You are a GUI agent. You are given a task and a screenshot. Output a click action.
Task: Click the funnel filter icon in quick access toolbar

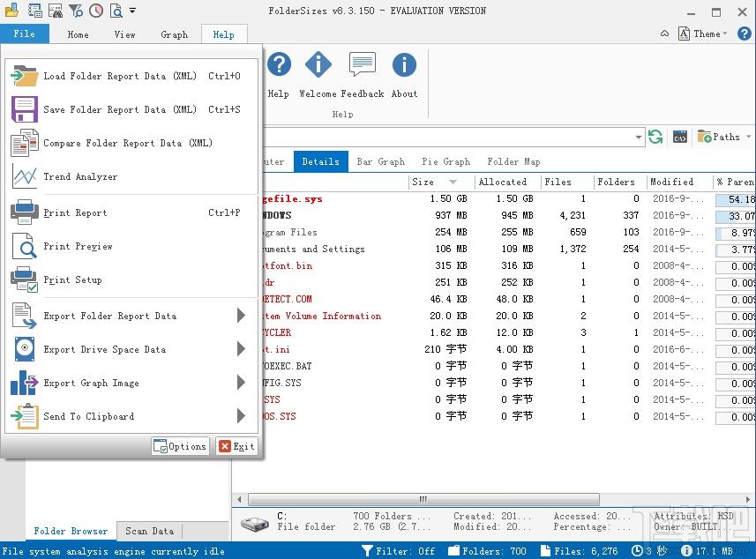pos(76,10)
